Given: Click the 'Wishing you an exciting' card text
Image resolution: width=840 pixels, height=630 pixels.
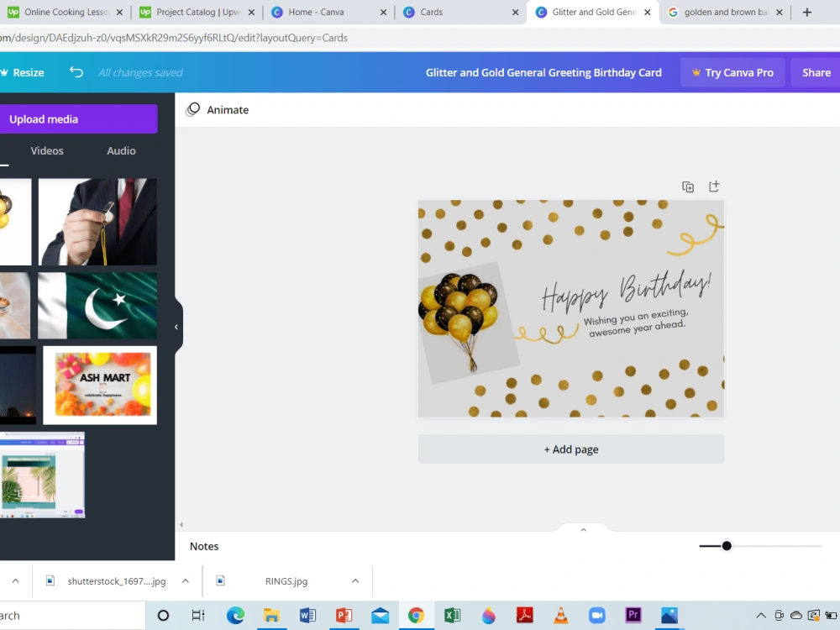Looking at the screenshot, I should (x=636, y=322).
